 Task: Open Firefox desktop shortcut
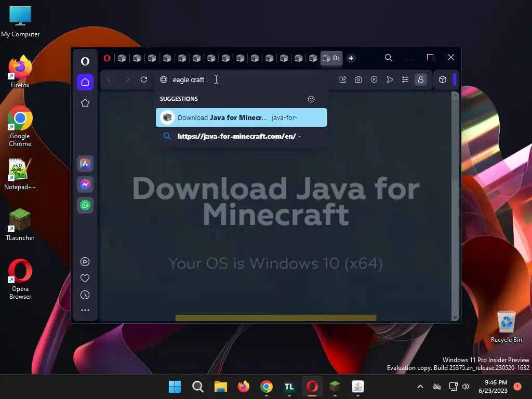pos(20,72)
